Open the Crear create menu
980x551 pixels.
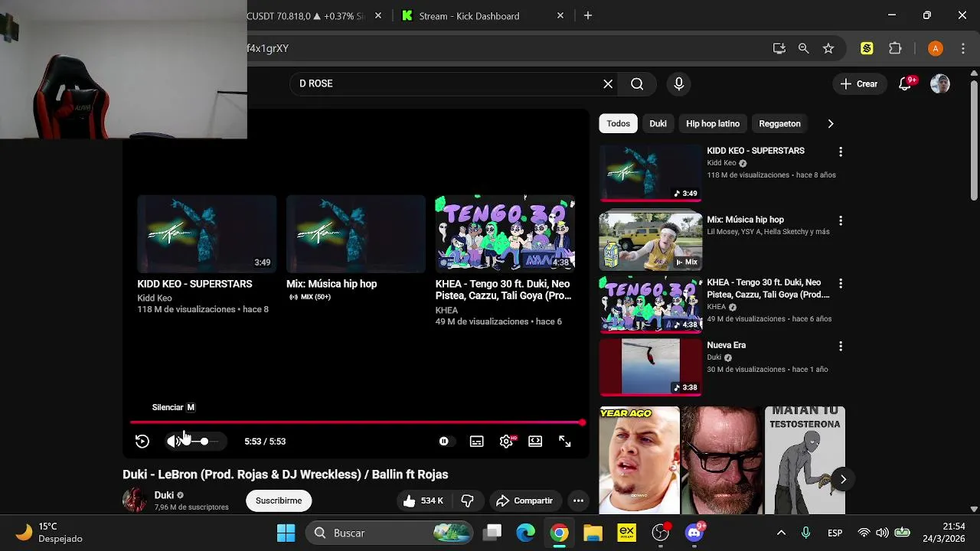[858, 84]
